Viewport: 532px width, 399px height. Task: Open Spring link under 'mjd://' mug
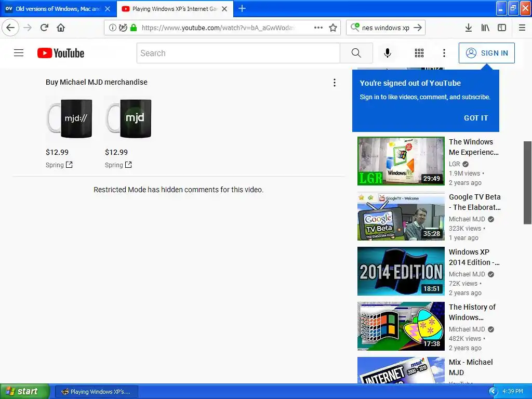coord(59,165)
